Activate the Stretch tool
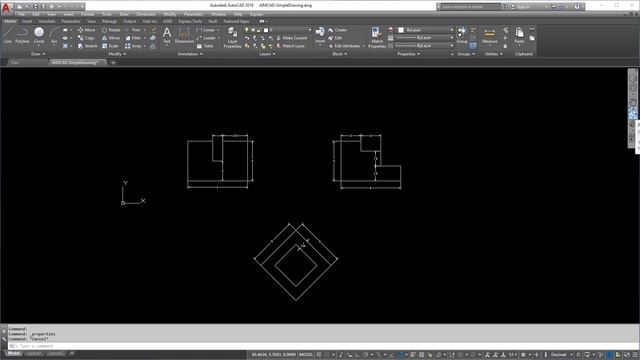The image size is (640, 360). (87, 46)
